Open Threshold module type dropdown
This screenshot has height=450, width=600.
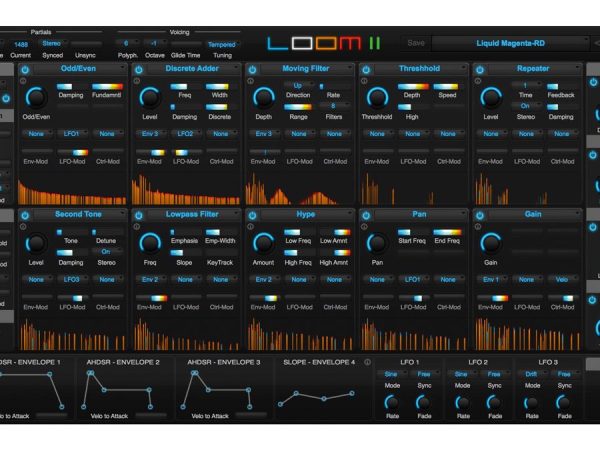[420, 69]
